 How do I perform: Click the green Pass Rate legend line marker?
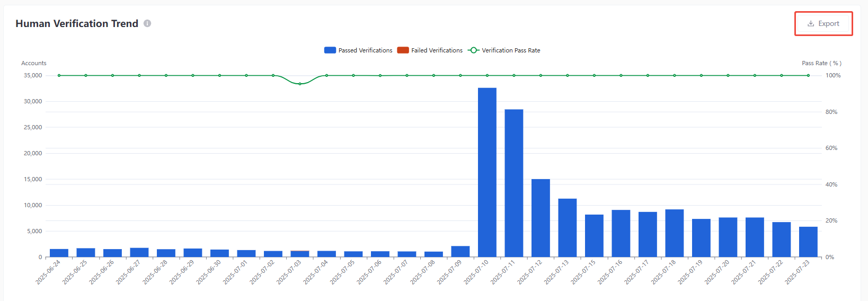[474, 50]
